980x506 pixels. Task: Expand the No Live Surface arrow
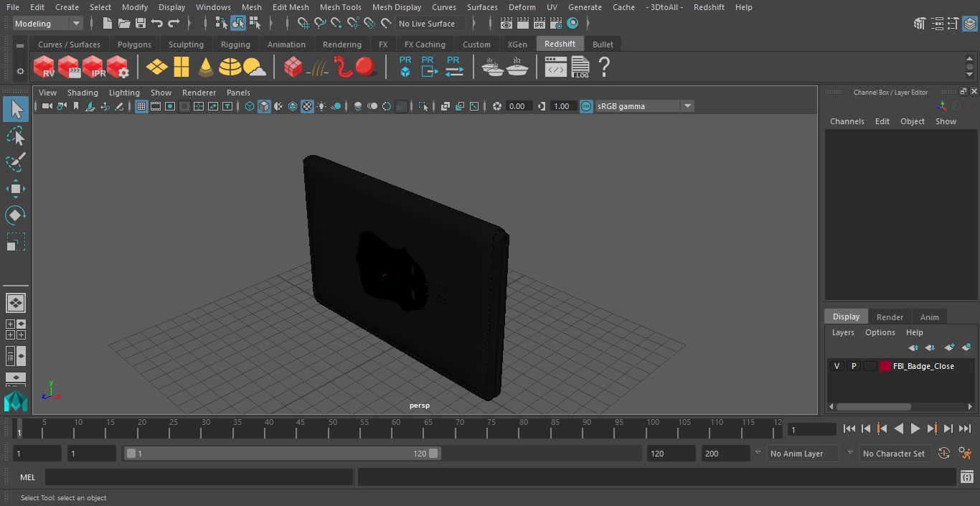474,24
